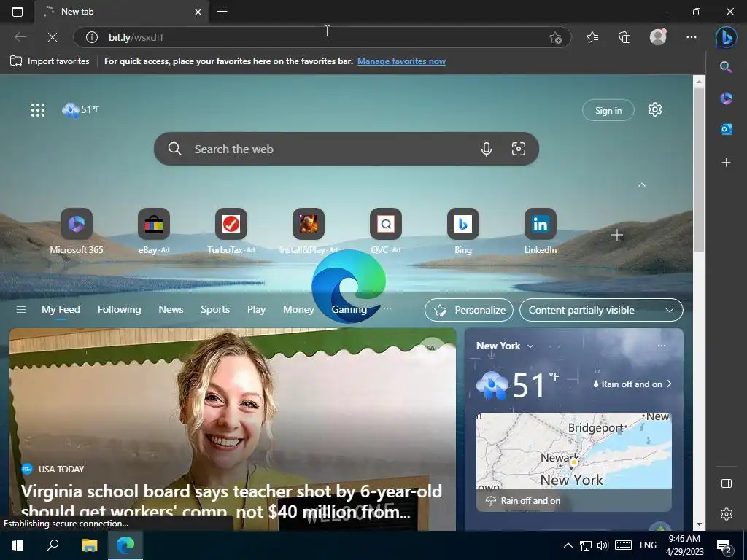Open the eBay quick link tile
This screenshot has width=747, height=560.
(153, 230)
